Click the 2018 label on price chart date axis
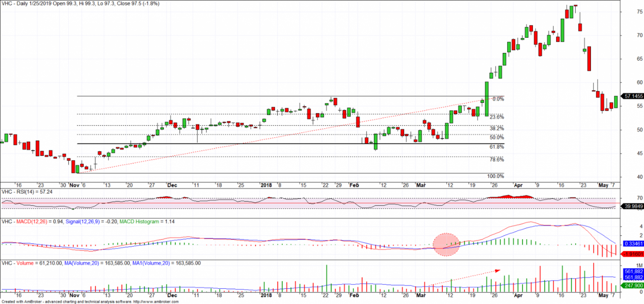The height and width of the screenshot is (304, 644). tap(267, 185)
